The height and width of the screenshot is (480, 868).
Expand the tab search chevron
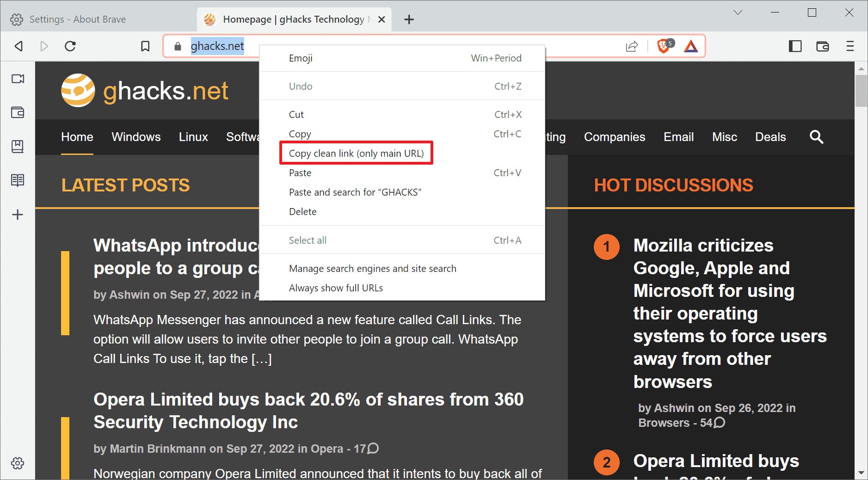tap(738, 12)
